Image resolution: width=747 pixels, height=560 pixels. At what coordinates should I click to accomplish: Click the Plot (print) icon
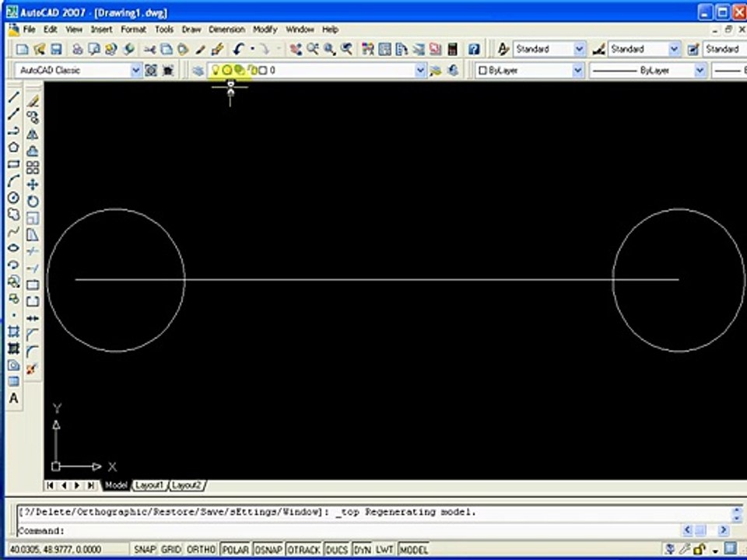pos(77,49)
